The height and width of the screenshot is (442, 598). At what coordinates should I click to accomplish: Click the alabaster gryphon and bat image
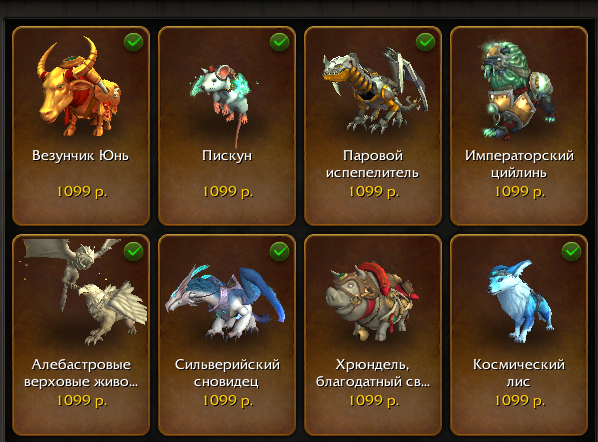point(85,291)
